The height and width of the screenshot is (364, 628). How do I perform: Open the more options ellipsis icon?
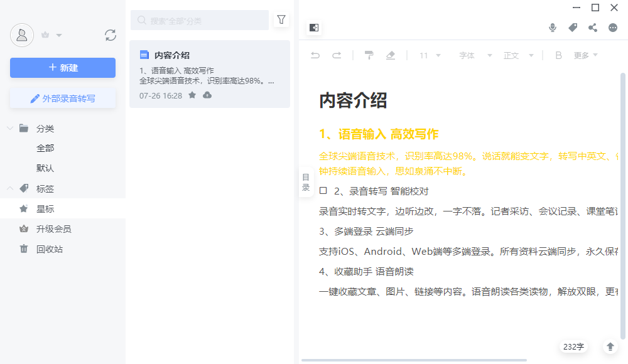click(x=613, y=28)
